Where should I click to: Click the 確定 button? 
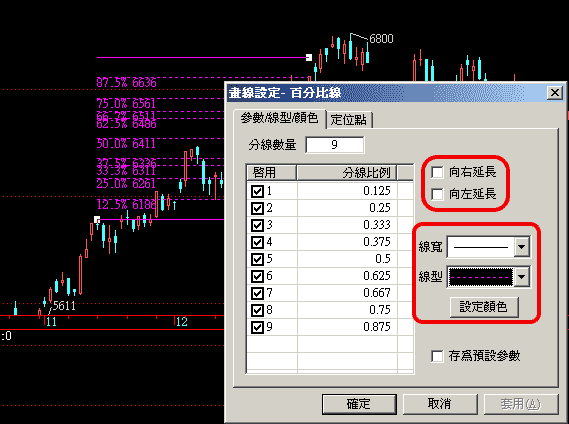[x=359, y=404]
